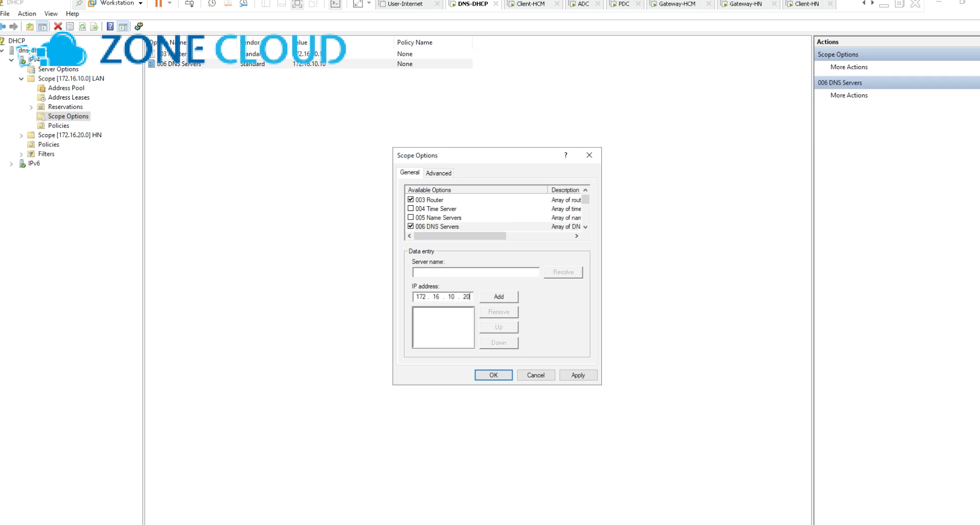980x525 pixels.
Task: Open the File menu
Action: click(x=5, y=14)
